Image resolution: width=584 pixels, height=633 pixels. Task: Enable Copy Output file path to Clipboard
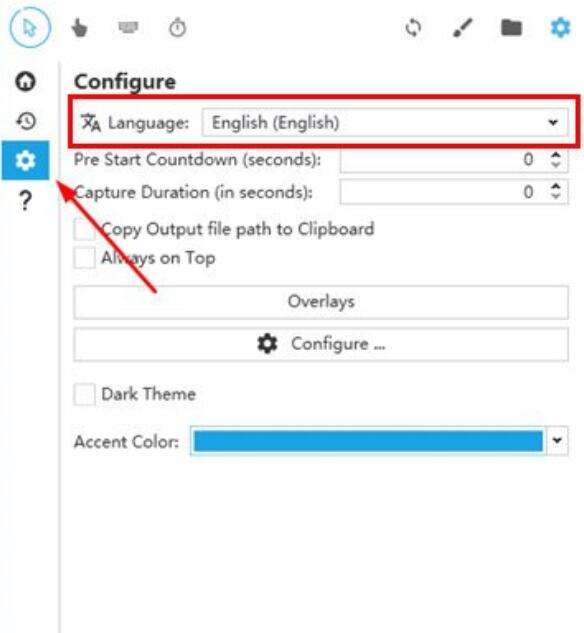(84, 229)
